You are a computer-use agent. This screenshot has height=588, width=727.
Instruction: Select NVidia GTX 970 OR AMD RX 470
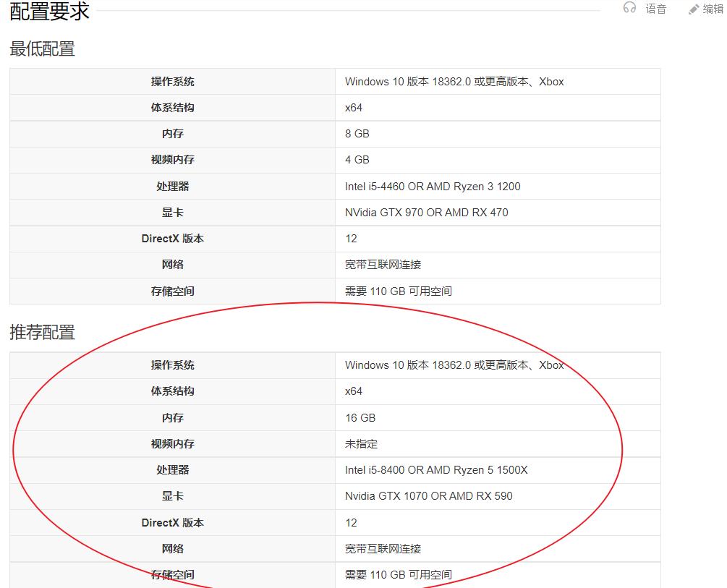coord(427,213)
